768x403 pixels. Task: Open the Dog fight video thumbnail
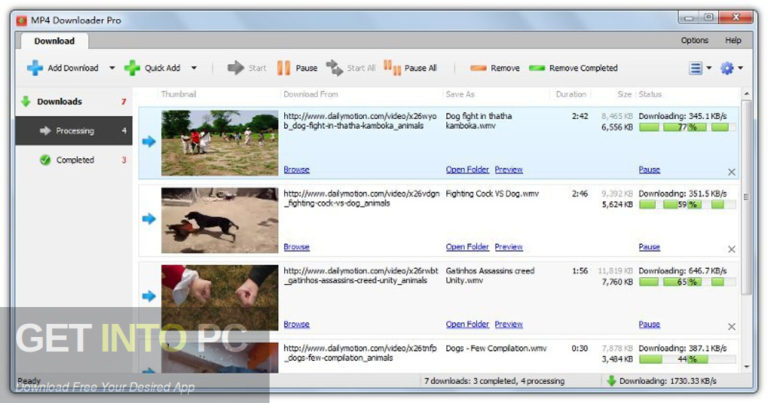coord(219,143)
